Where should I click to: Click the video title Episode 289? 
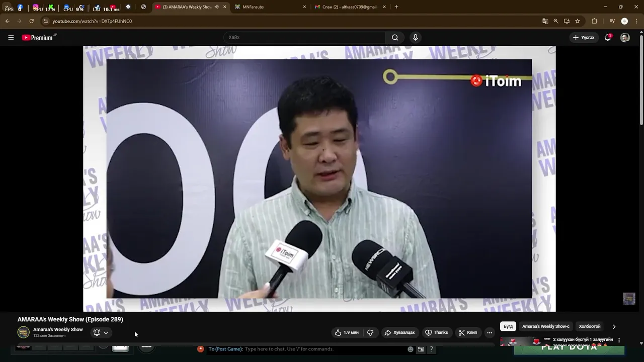click(70, 319)
